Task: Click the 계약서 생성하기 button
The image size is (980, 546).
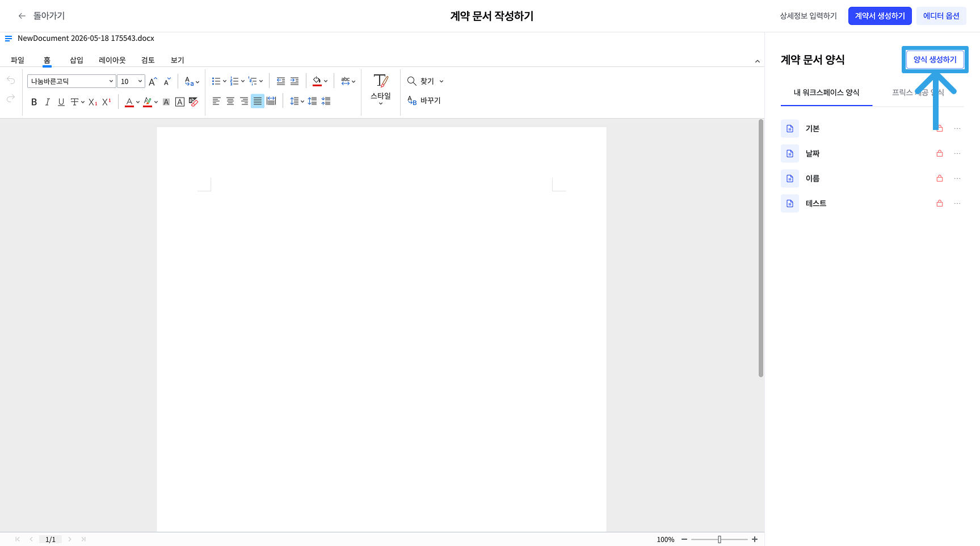Action: click(x=880, y=16)
